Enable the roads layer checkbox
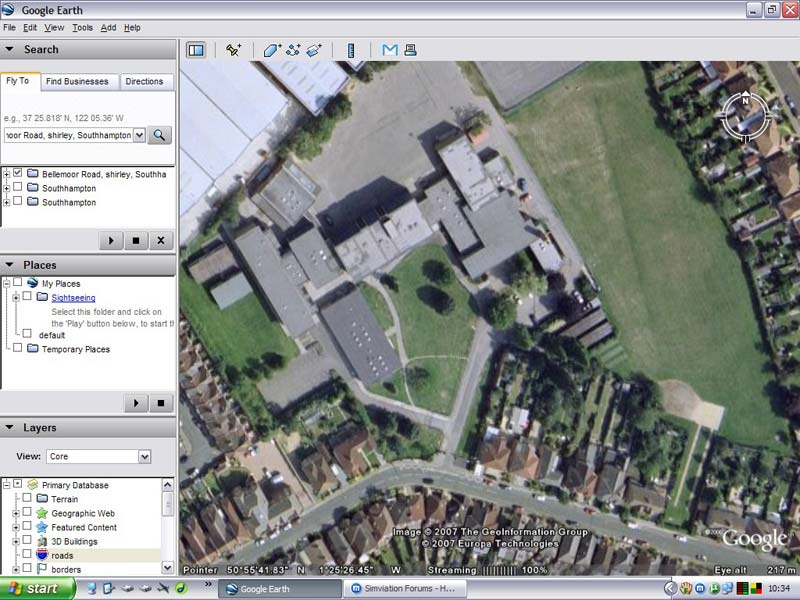 (27, 555)
